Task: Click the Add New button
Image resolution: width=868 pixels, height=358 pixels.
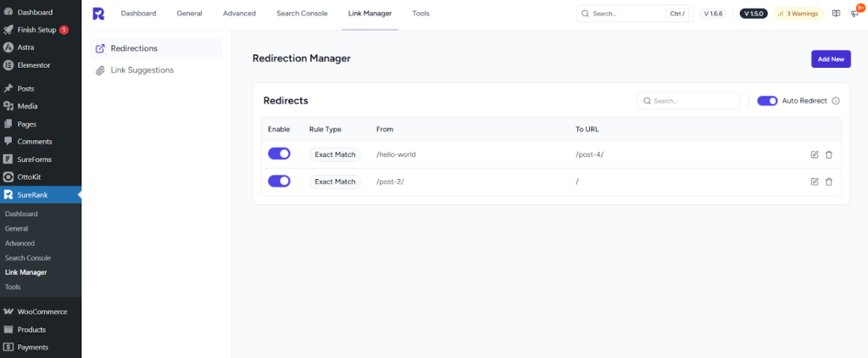Action: [831, 59]
